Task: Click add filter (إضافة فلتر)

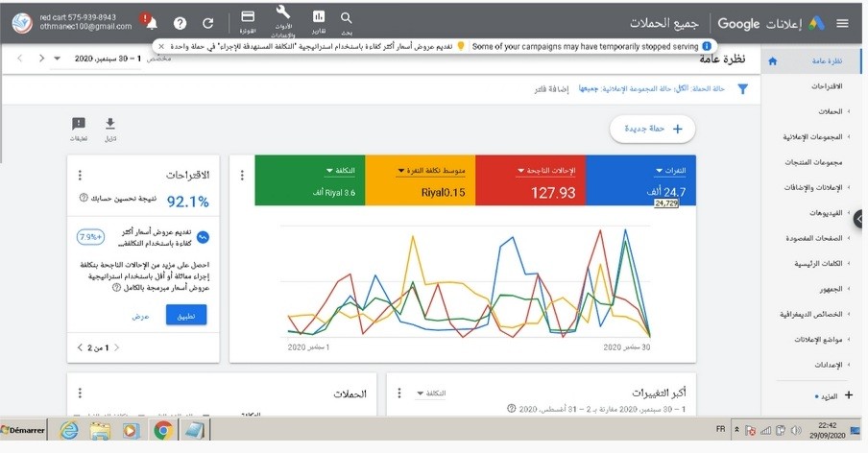Action: pos(551,89)
